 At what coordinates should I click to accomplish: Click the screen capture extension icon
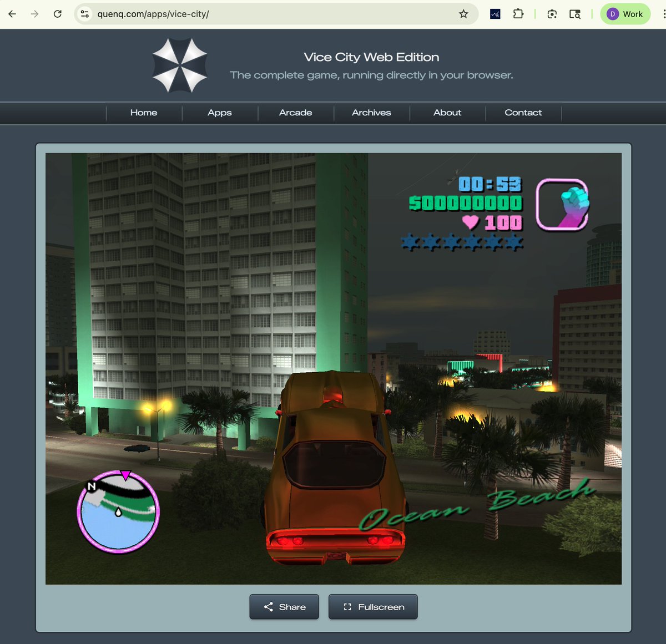(552, 14)
